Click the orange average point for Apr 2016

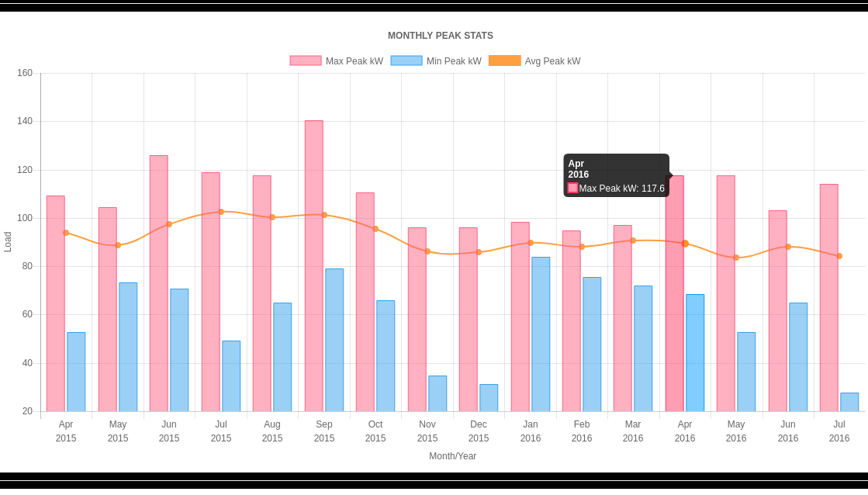pos(685,244)
